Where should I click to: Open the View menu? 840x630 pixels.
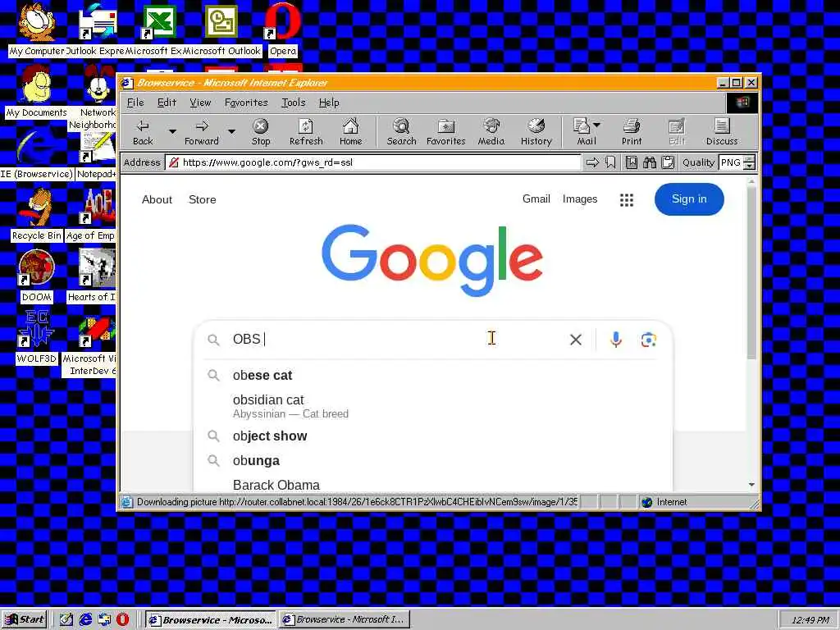click(x=200, y=103)
